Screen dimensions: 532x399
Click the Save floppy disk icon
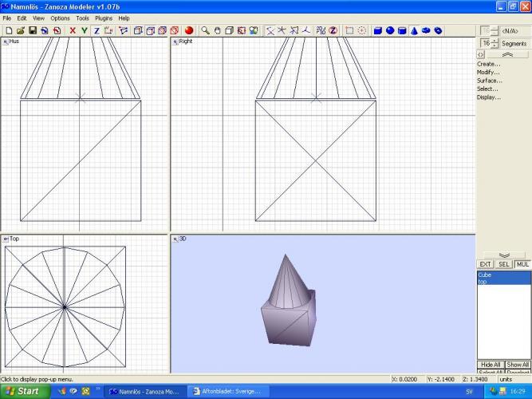click(x=33, y=30)
